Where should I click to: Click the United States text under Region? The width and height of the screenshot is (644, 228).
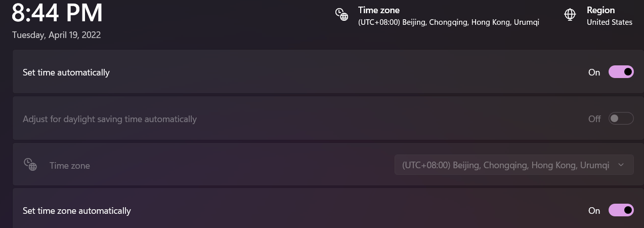(610, 22)
